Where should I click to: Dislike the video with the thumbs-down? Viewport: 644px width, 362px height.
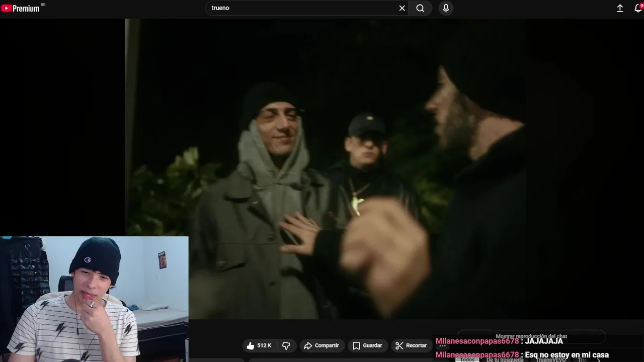point(286,345)
